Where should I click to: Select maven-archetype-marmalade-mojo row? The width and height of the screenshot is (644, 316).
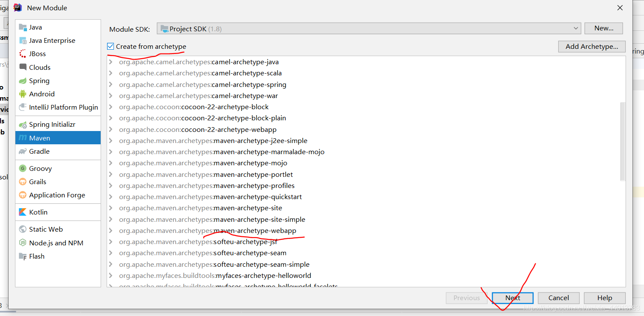tap(366, 152)
